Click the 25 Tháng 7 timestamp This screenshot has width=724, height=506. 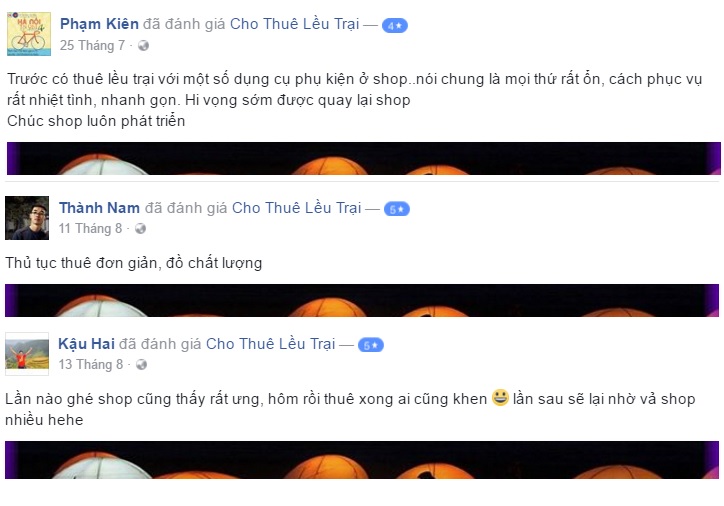pyautogui.click(x=92, y=45)
